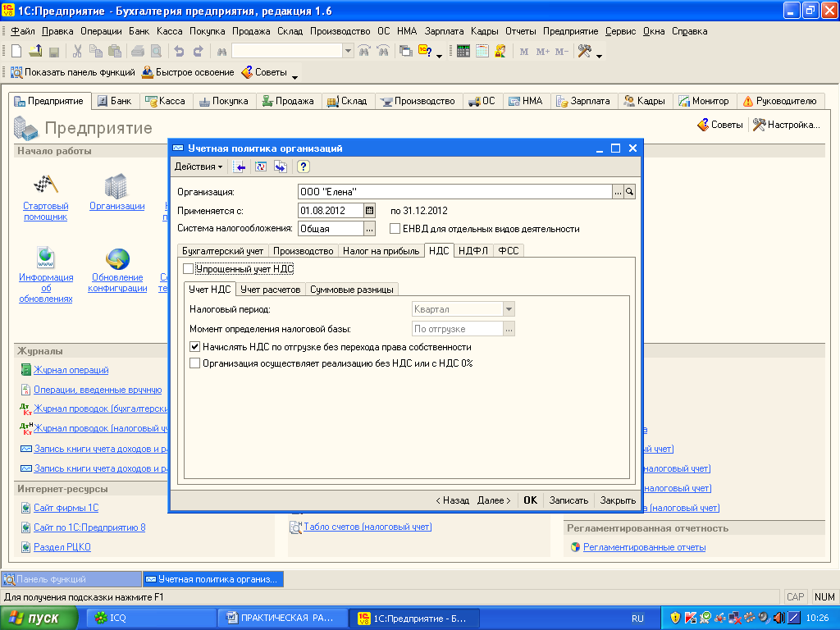Click the New document icon in toolbar
The height and width of the screenshot is (630, 840).
click(x=16, y=52)
